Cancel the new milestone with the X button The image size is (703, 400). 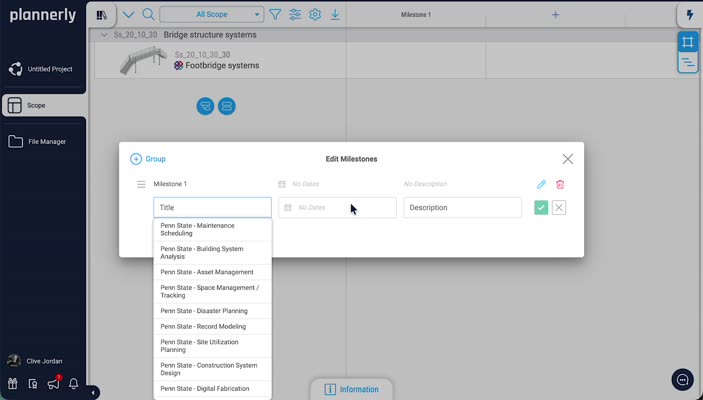559,208
